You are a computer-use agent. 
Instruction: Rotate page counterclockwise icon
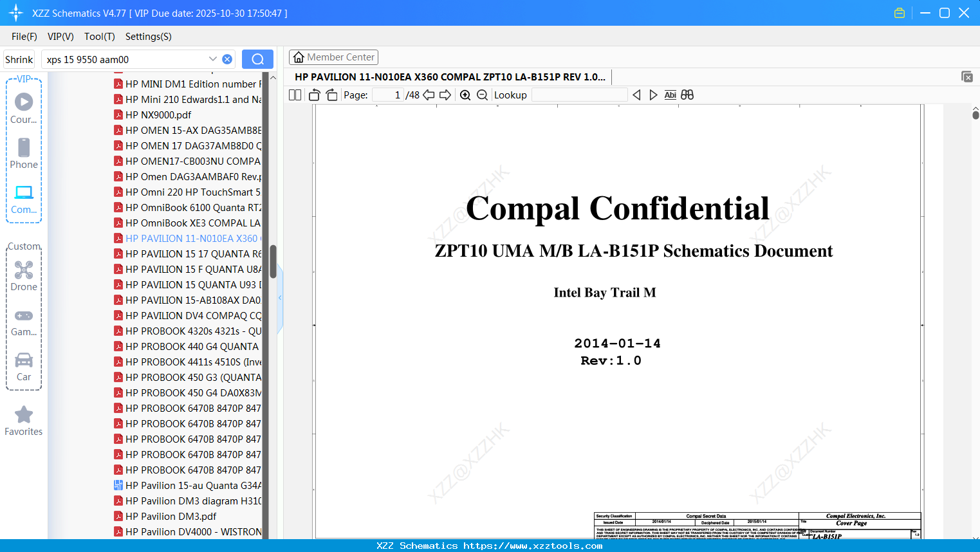[x=314, y=95]
